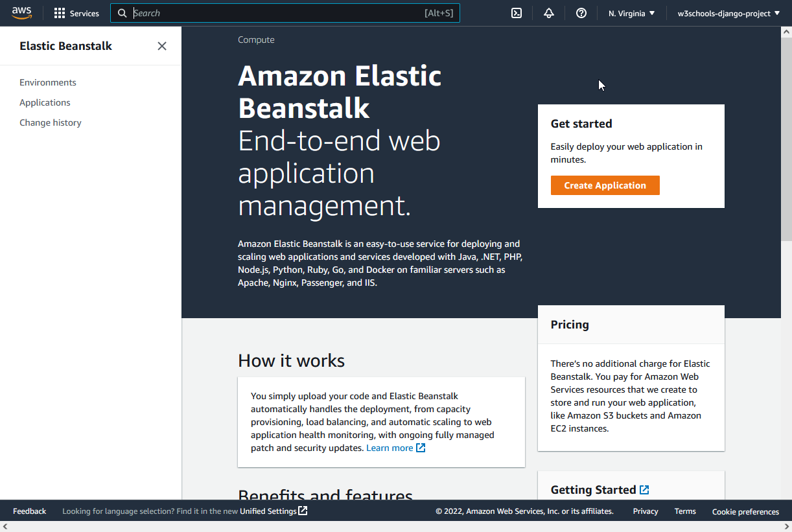Viewport: 792px width, 532px height.
Task: Click the AWS logo home icon
Action: click(x=21, y=13)
